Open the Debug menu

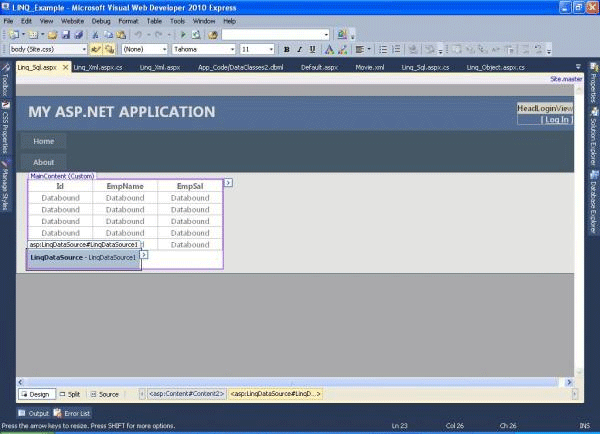click(101, 20)
